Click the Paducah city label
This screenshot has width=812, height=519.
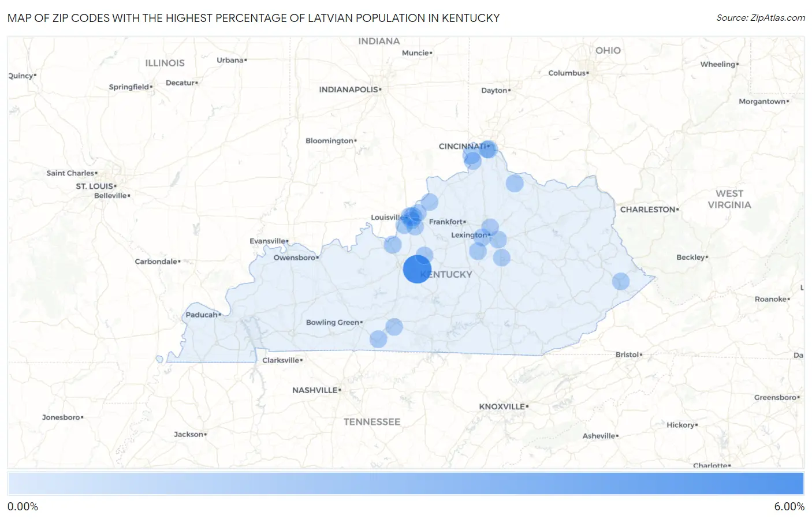tap(202, 315)
